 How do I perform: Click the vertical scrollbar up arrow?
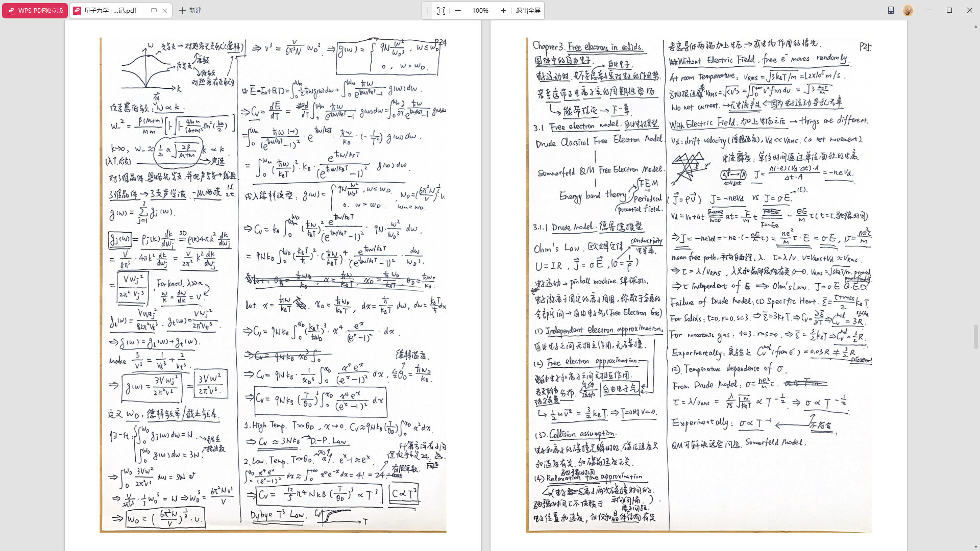(x=976, y=26)
